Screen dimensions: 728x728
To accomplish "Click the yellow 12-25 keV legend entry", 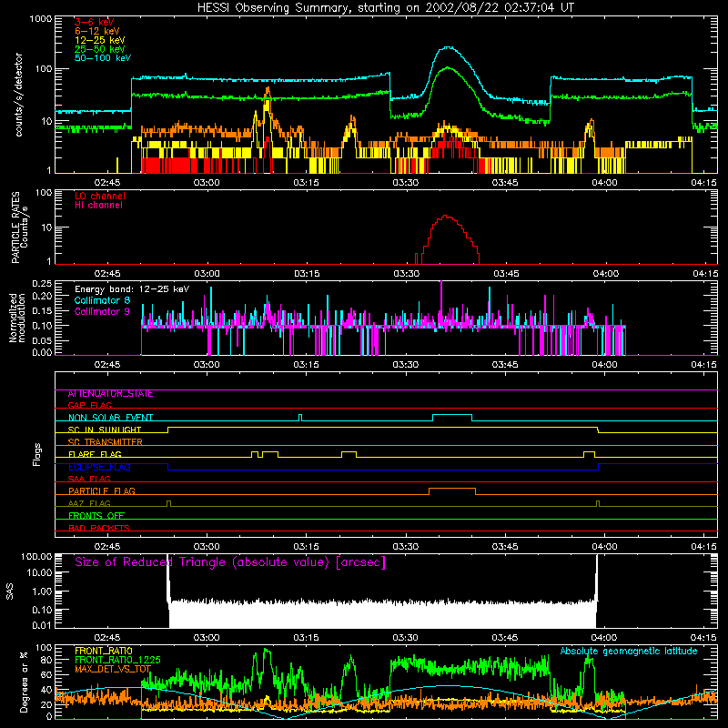I will point(100,40).
